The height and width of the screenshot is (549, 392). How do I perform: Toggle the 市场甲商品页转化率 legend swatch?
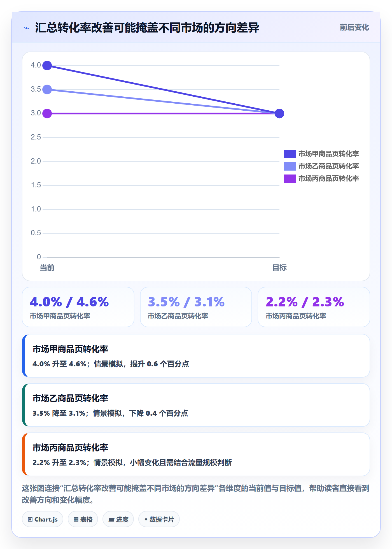pyautogui.click(x=290, y=154)
